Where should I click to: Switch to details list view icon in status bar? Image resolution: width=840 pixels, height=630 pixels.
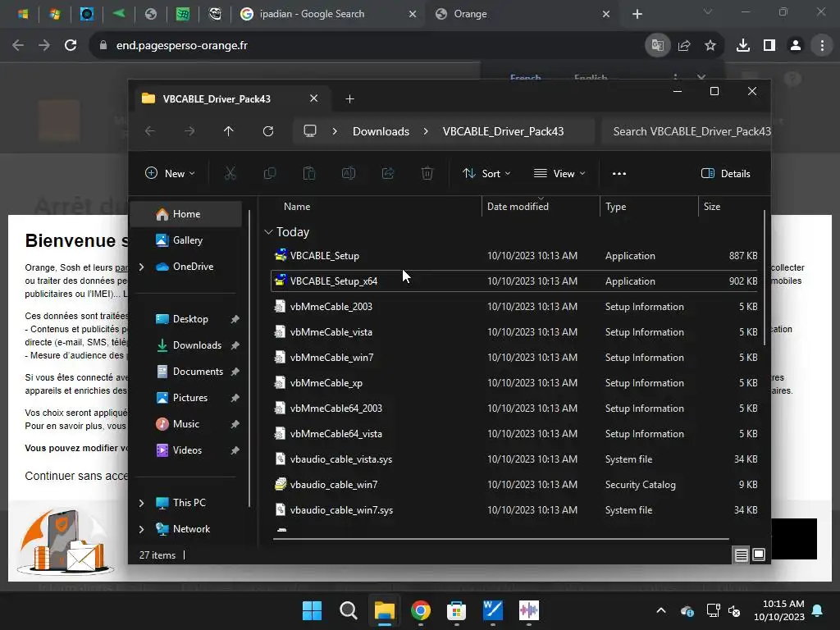741,555
